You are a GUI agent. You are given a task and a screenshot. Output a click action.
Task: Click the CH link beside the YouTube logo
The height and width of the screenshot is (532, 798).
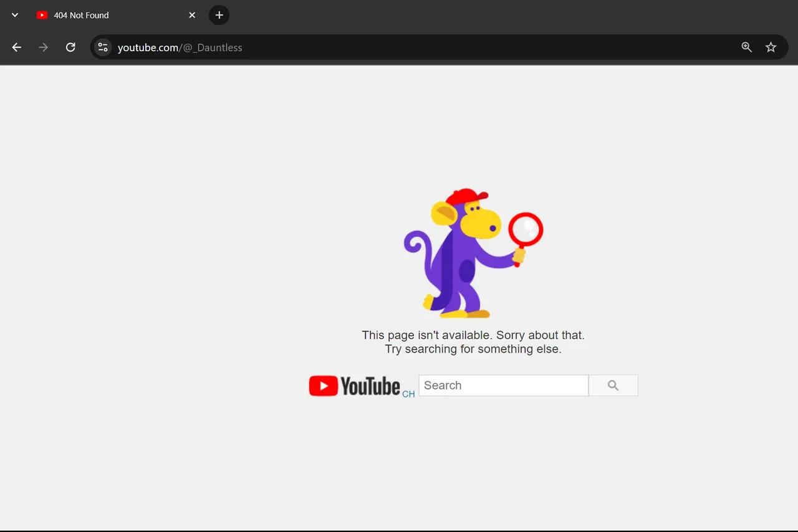tap(408, 394)
